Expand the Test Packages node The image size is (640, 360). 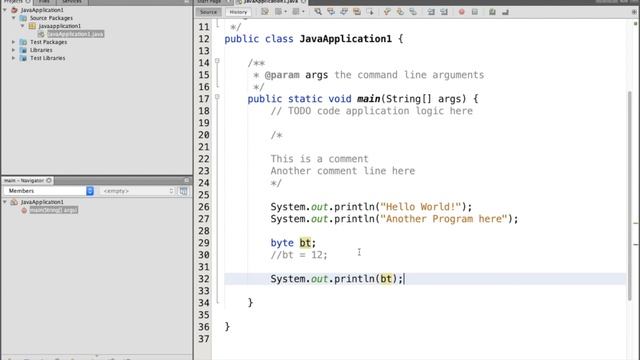click(x=13, y=42)
